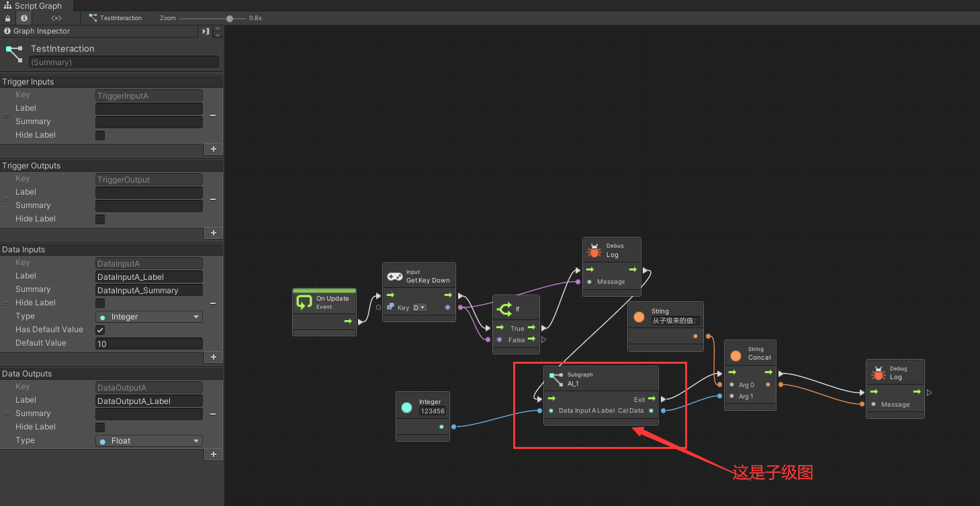Toggle Hide Label under Trigger Outputs
The width and height of the screenshot is (980, 506).
click(x=100, y=219)
